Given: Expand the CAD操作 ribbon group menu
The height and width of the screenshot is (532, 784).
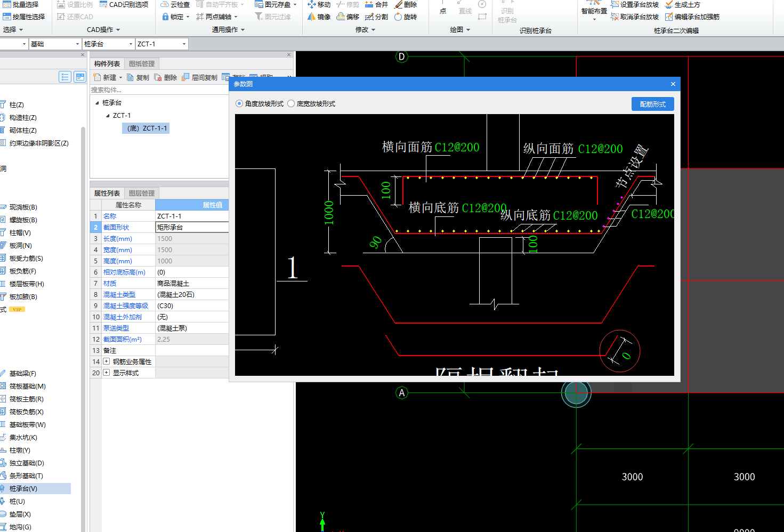Looking at the screenshot, I should 103,30.
